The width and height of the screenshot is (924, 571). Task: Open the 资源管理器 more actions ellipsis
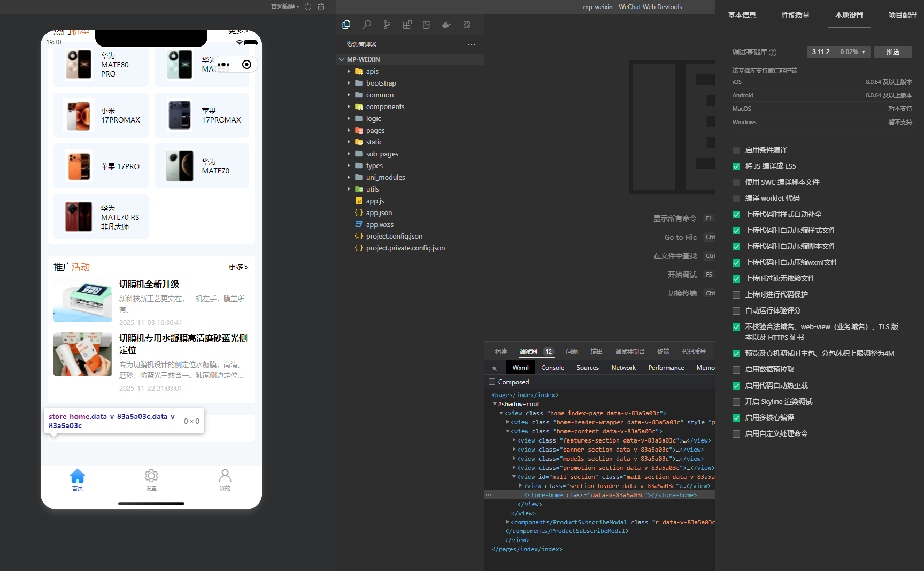[472, 44]
